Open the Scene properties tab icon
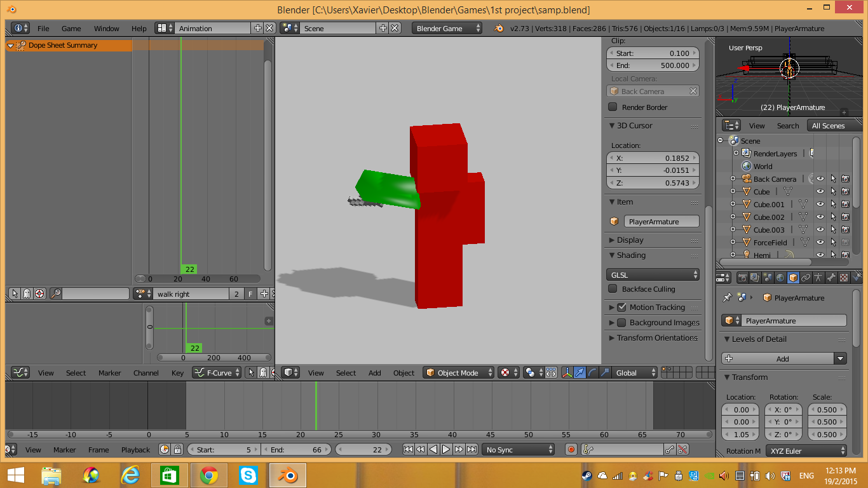The height and width of the screenshot is (488, 868). pos(768,278)
